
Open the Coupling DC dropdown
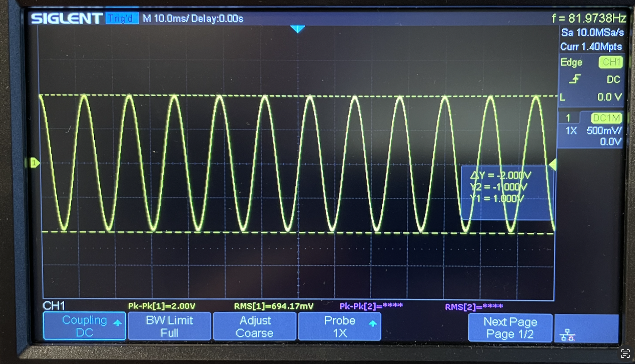[x=85, y=326]
